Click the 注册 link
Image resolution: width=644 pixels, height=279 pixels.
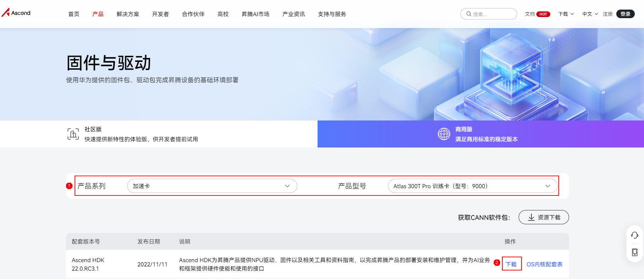(608, 14)
